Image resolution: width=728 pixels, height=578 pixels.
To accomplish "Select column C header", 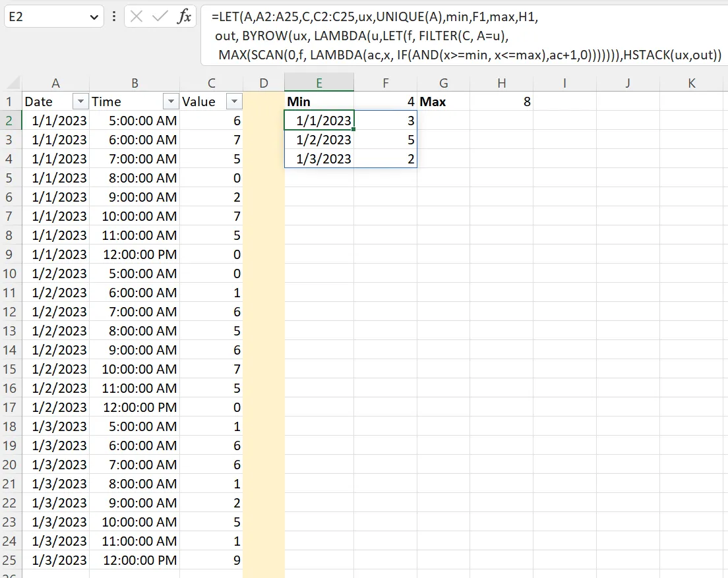I will point(211,83).
